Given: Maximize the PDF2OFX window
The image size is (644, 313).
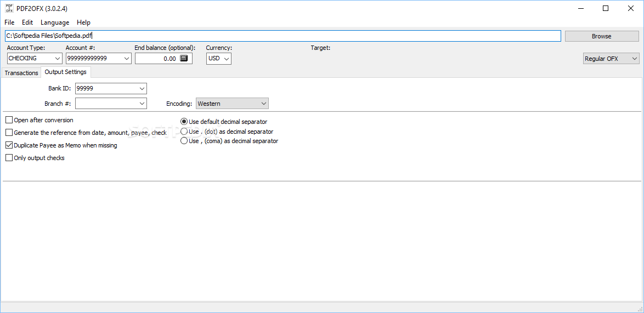Looking at the screenshot, I should (x=606, y=8).
